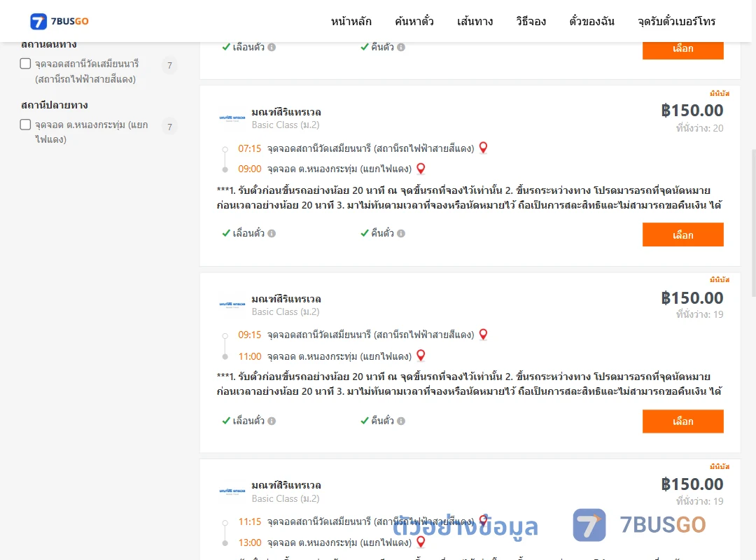
Task: Click the 09:00 arrival time text
Action: coord(249,169)
